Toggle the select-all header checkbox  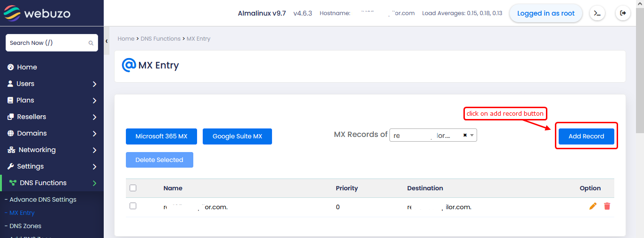(x=133, y=188)
